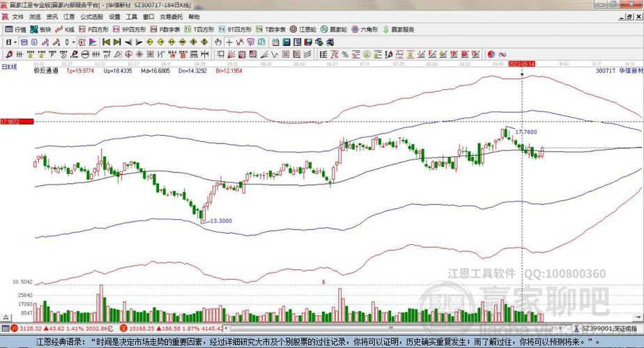Open the 板块 sector view
Image resolution: width=644 pixels, height=348 pixels.
click(40, 29)
